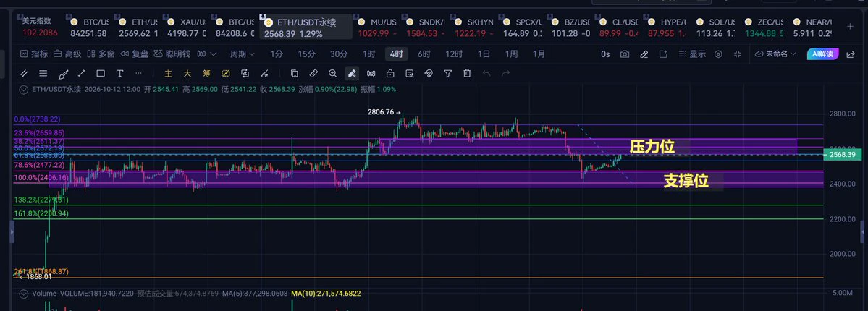Image resolution: width=868 pixels, height=311 pixels.
Task: Select the 6时 timeframe
Action: 424,54
